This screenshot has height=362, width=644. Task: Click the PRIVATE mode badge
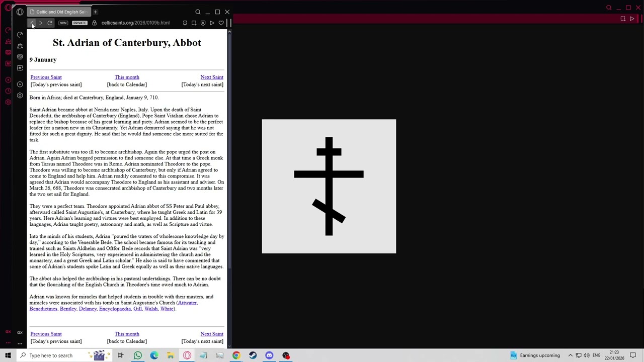79,23
